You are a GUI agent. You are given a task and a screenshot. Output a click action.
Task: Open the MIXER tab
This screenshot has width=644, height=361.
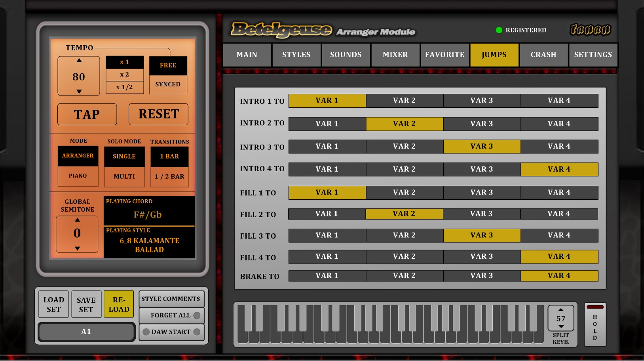point(395,55)
